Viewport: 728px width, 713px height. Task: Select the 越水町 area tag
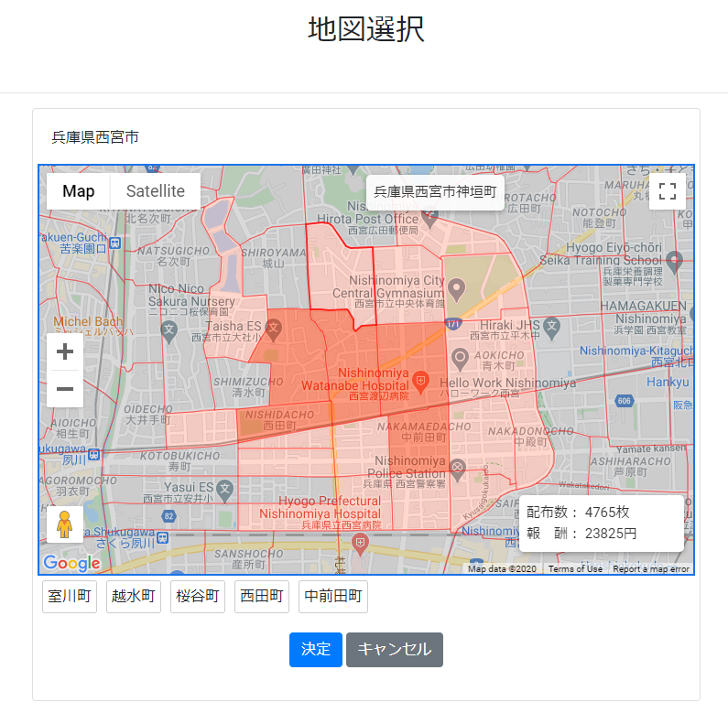coord(134,597)
